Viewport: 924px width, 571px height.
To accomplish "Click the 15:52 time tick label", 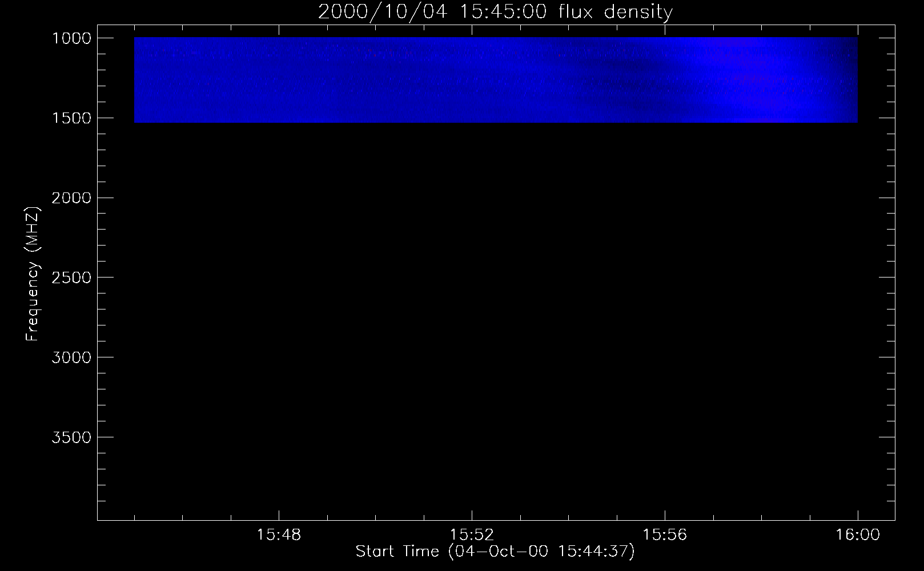I will 472,535.
